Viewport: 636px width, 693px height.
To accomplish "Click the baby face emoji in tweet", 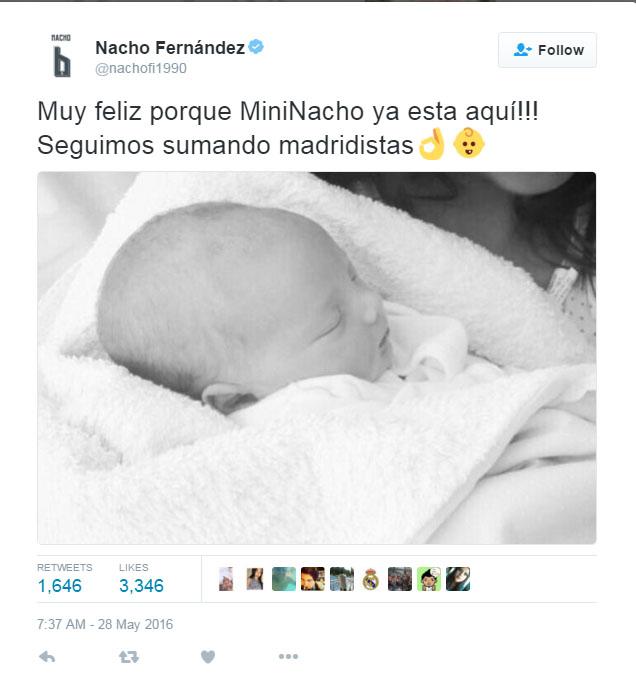I will click(469, 143).
